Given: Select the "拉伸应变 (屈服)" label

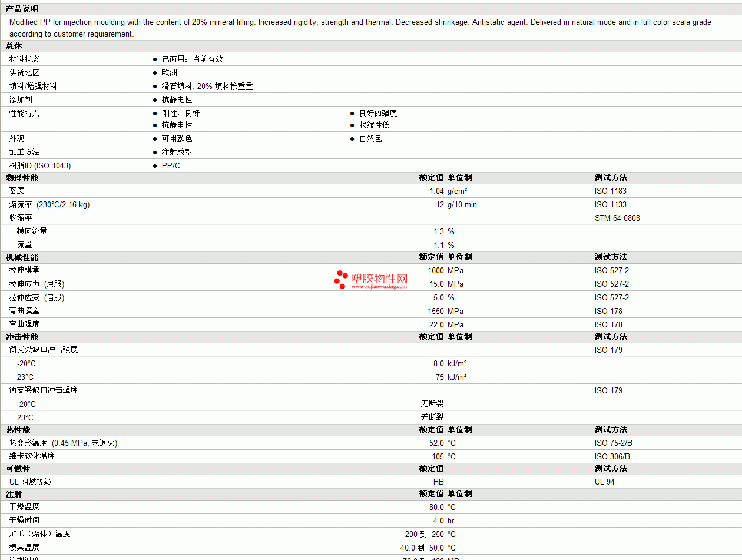Looking at the screenshot, I should pos(37,297).
